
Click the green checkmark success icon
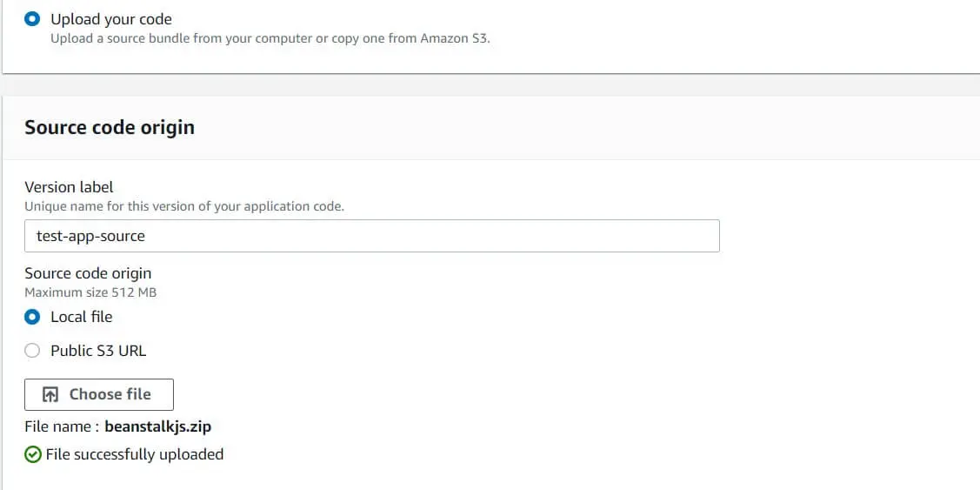33,454
